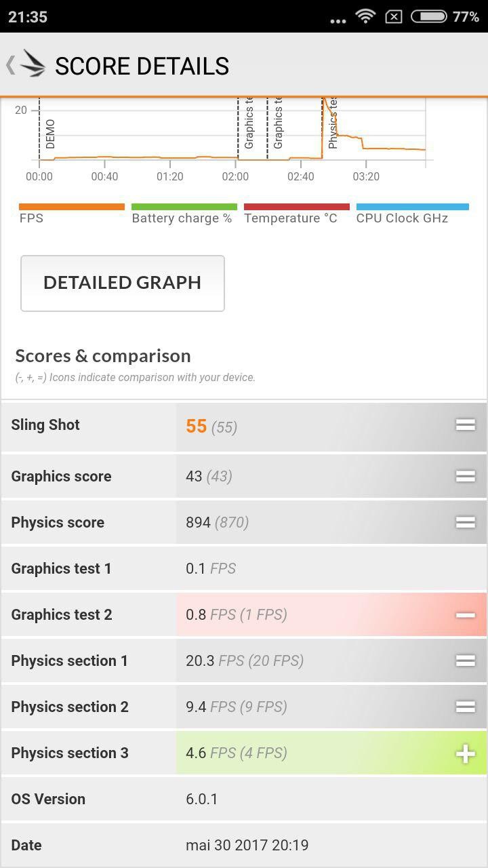The image size is (488, 868).
Task: Toggle the Temperature °C legend series
Action: pos(296,213)
